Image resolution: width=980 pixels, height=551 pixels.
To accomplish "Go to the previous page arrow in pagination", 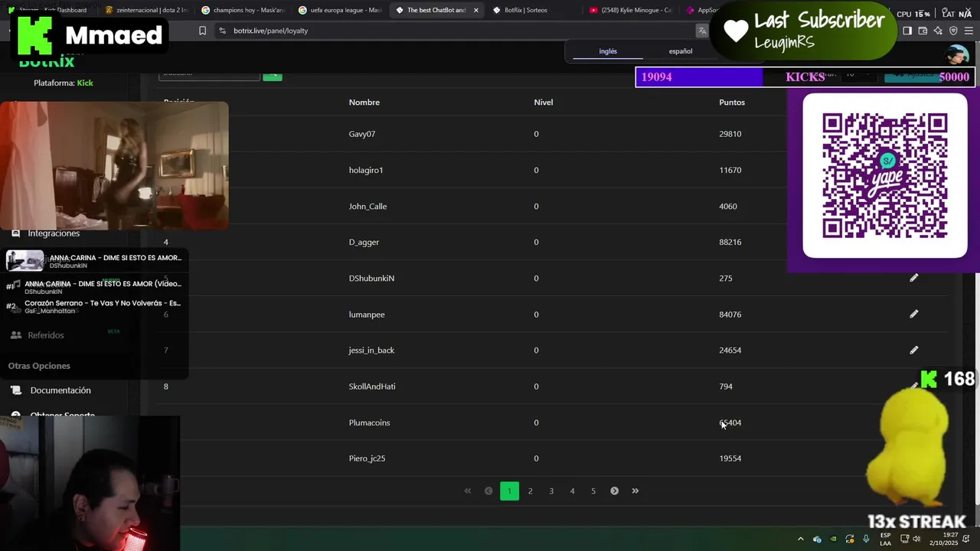I will pos(488,491).
